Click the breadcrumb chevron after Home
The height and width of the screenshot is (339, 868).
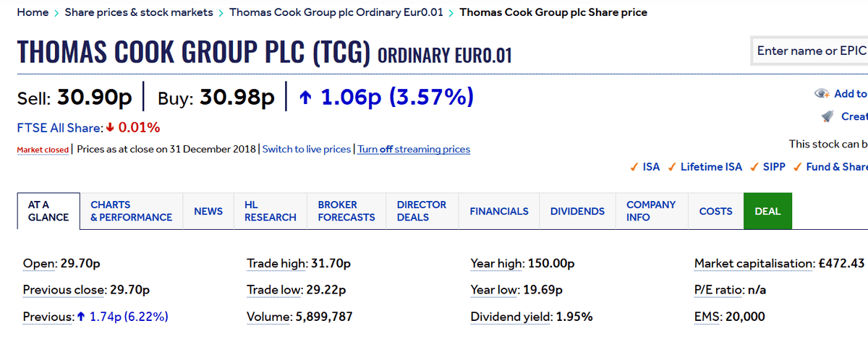(x=56, y=12)
